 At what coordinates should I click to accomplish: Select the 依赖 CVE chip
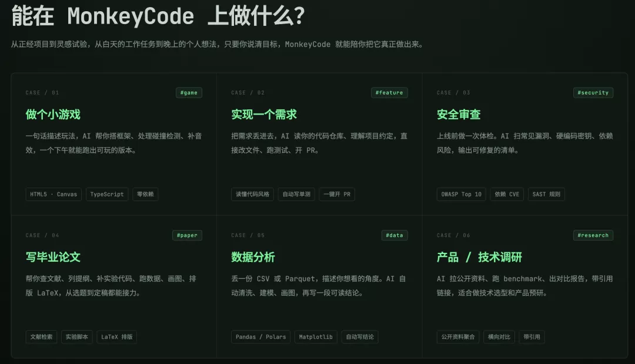(x=507, y=195)
